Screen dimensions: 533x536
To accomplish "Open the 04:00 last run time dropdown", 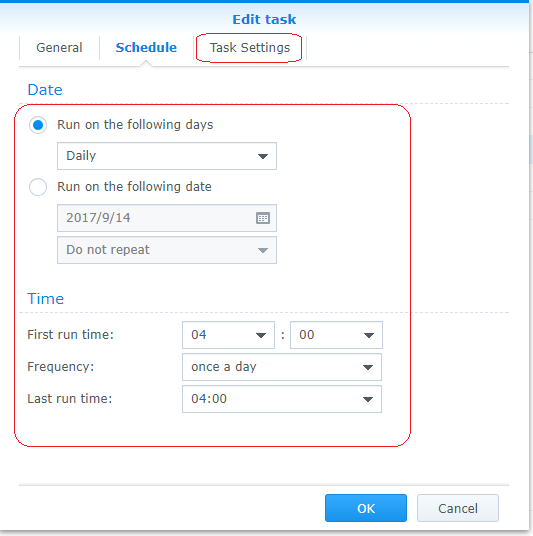I will pos(282,399).
